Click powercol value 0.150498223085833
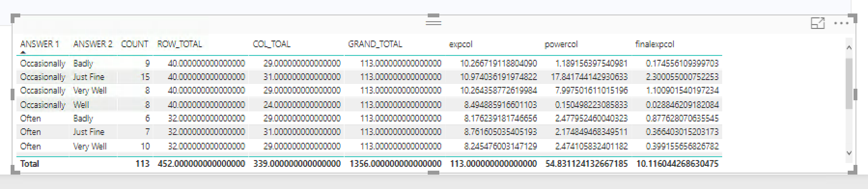The height and width of the screenshot is (189, 868). coord(591,105)
